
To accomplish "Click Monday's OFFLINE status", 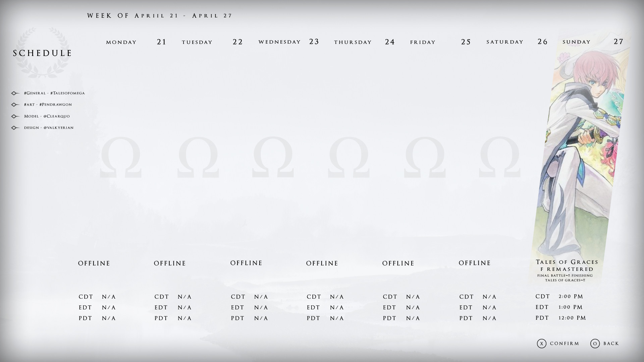I will click(x=94, y=263).
